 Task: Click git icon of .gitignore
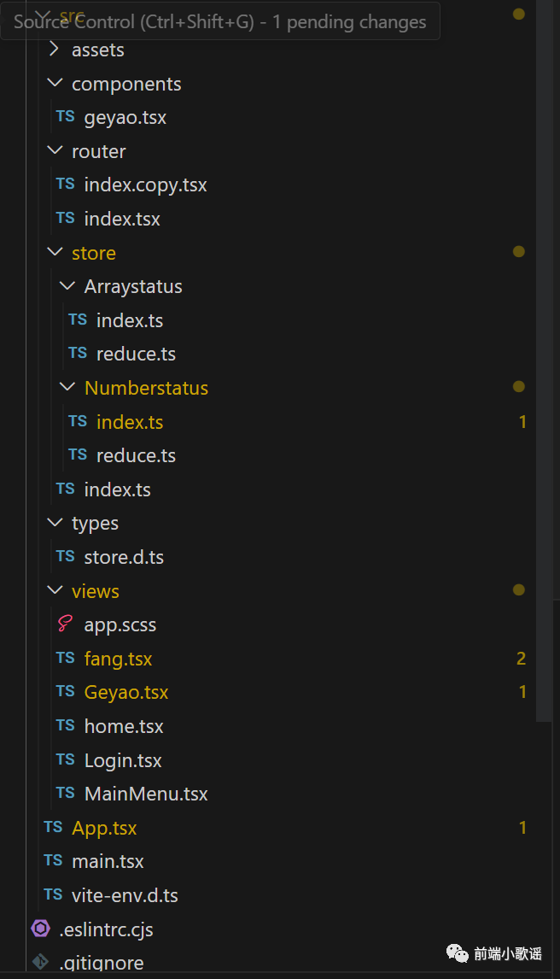[40, 962]
